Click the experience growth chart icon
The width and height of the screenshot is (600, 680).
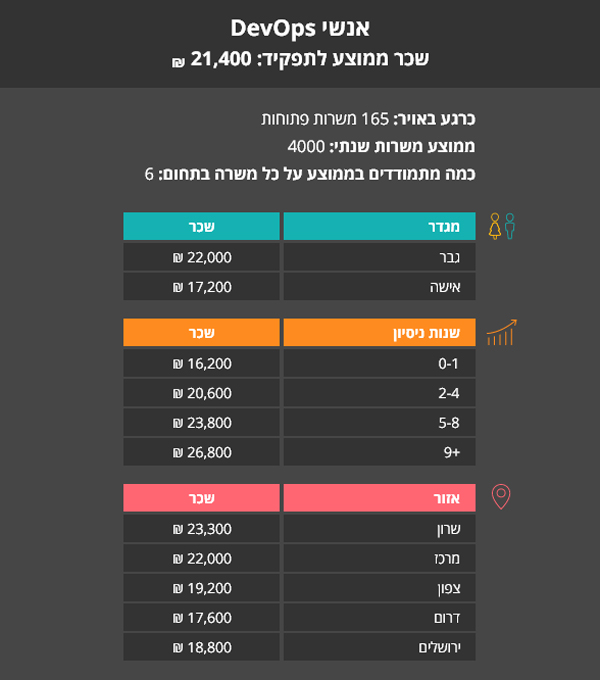tap(501, 333)
